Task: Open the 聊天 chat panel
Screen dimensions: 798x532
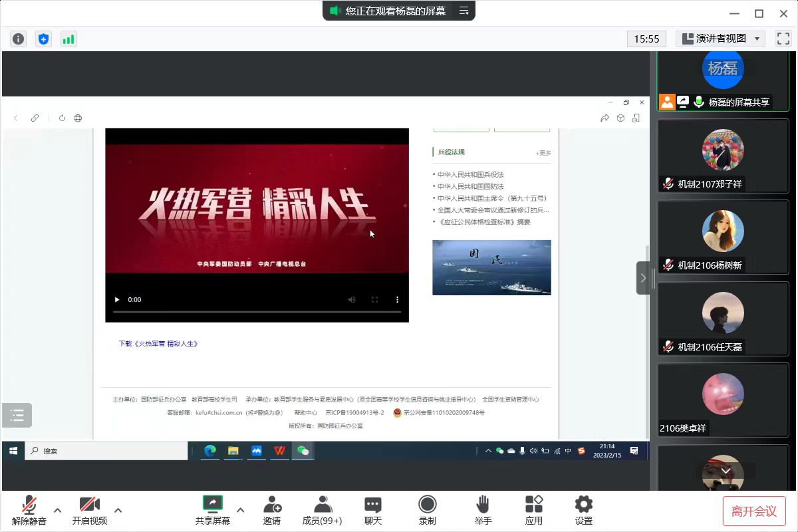Action: 373,511
